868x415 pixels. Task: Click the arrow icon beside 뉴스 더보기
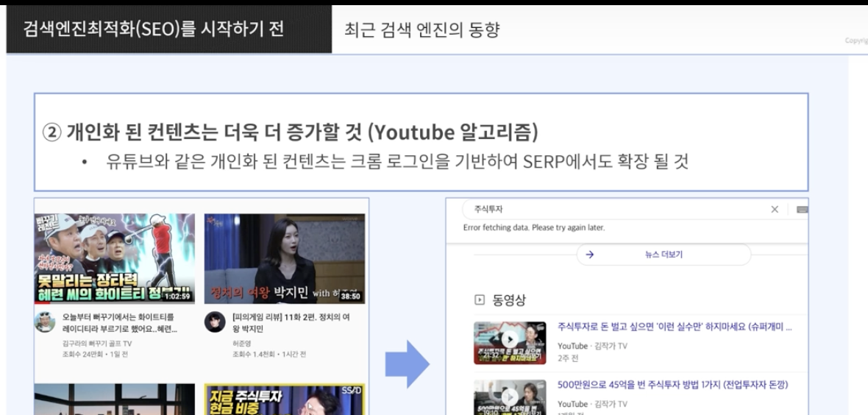[x=589, y=255]
